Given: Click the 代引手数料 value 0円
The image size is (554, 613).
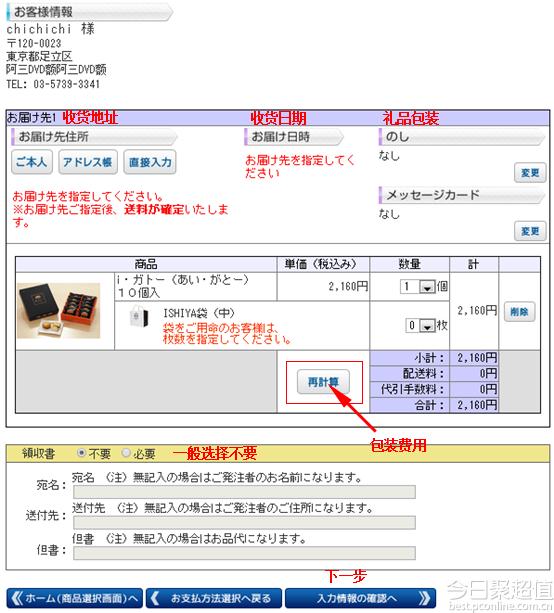Looking at the screenshot, I should [488, 389].
